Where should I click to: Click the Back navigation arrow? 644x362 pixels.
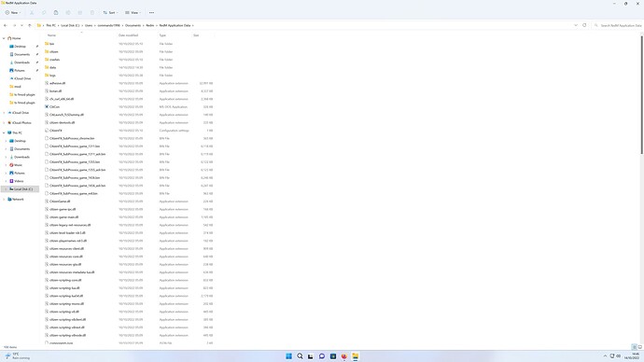point(6,25)
